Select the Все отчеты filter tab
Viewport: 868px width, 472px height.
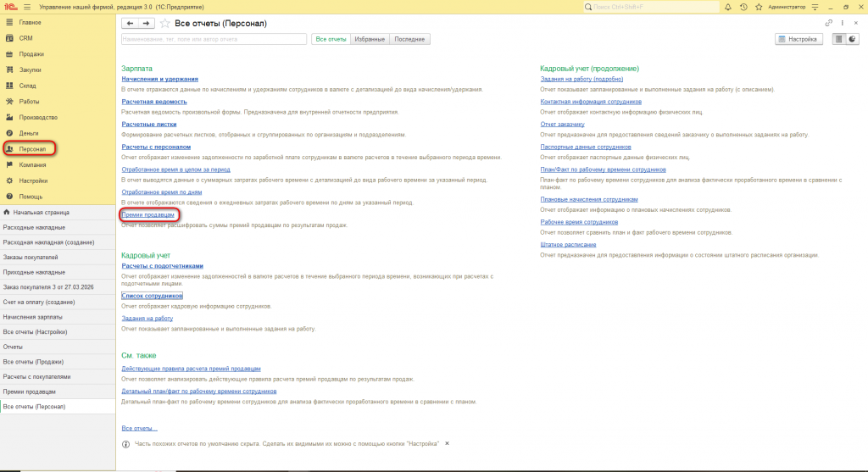331,39
